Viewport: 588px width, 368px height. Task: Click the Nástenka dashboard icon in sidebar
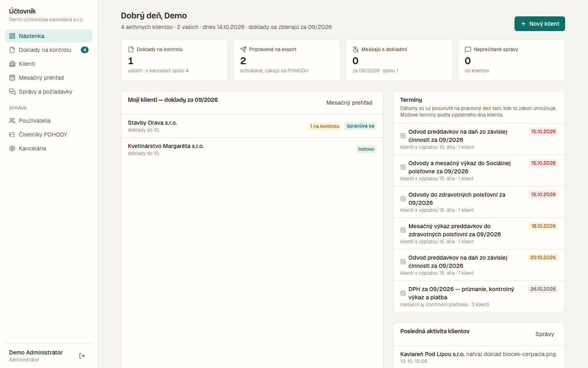click(x=12, y=36)
